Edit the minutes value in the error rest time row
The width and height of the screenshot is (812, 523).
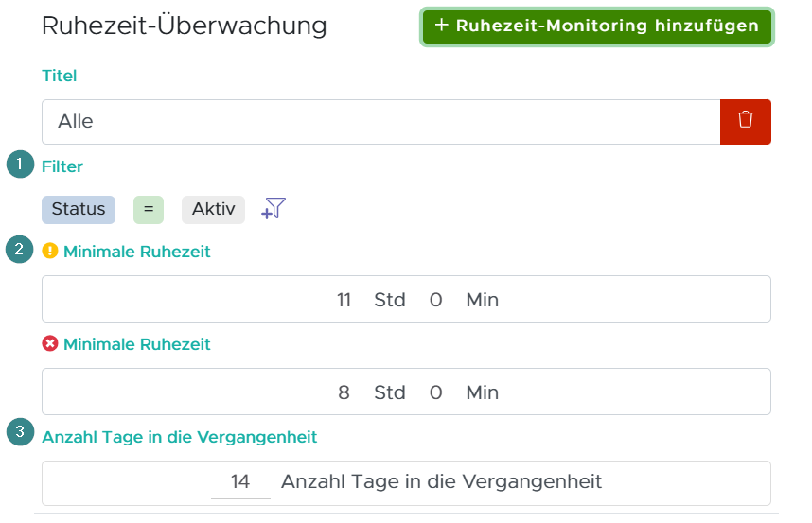tap(435, 392)
